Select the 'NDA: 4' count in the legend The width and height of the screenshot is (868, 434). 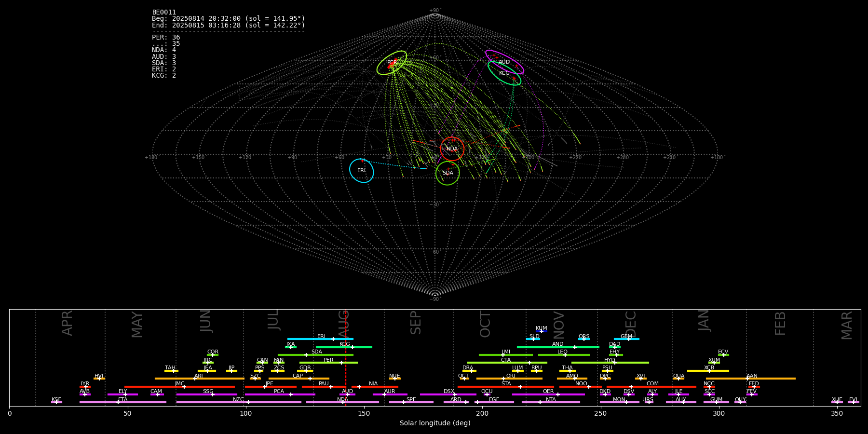(x=164, y=50)
